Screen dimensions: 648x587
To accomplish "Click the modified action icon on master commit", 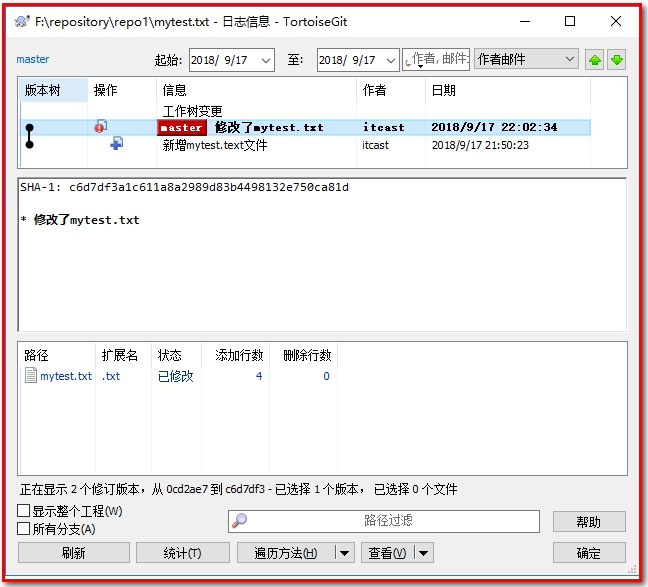I will (100, 126).
